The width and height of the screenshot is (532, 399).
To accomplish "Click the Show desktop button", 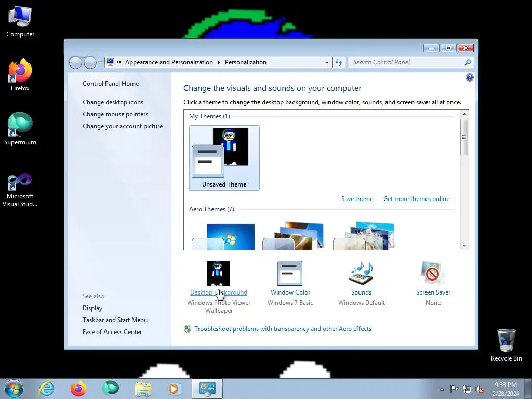I will point(528,389).
